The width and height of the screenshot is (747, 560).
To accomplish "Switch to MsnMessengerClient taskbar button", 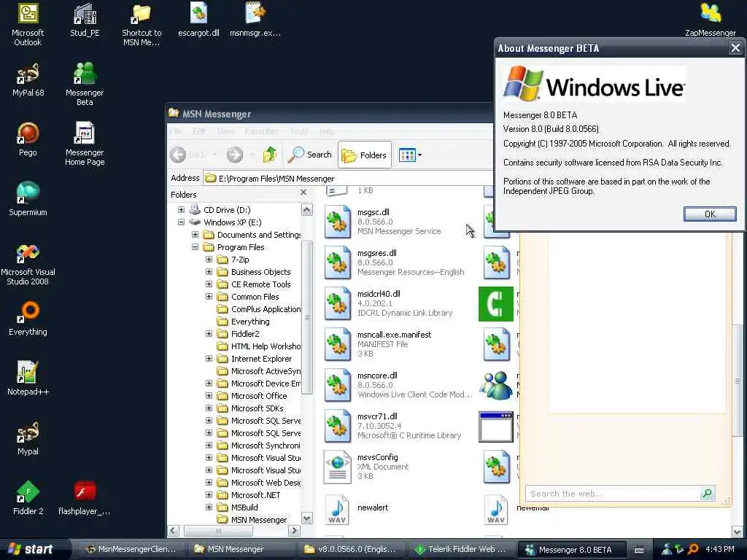I will coord(130,549).
